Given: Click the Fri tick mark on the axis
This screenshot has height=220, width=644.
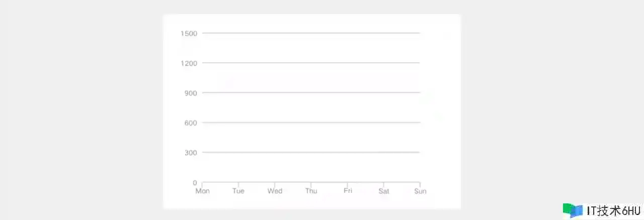Looking at the screenshot, I should [347, 184].
